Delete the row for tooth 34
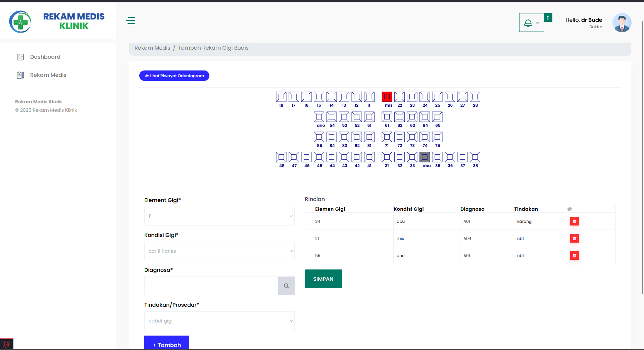Viewport: 644px width, 350px height. tap(575, 221)
